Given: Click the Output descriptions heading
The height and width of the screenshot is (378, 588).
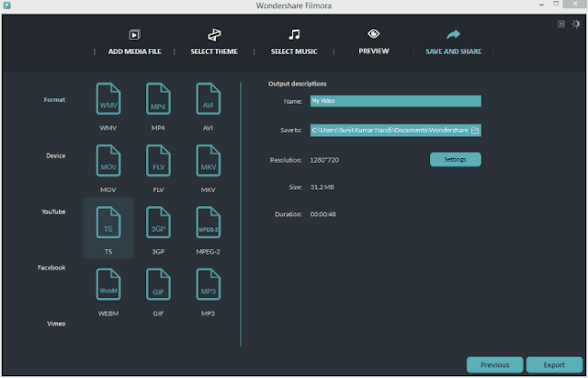Looking at the screenshot, I should click(x=298, y=84).
